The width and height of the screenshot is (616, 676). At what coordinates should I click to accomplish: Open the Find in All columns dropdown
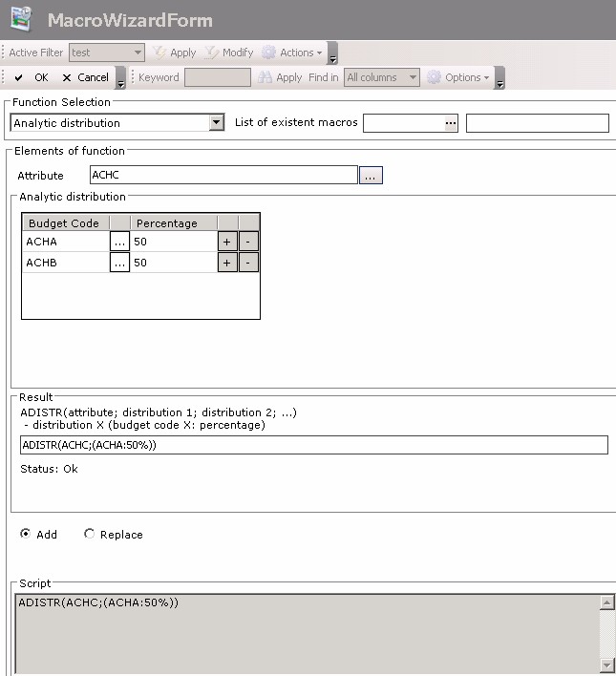point(413,77)
